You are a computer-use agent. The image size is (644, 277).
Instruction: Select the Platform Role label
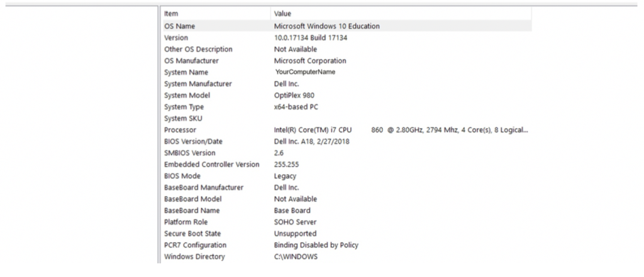(186, 222)
